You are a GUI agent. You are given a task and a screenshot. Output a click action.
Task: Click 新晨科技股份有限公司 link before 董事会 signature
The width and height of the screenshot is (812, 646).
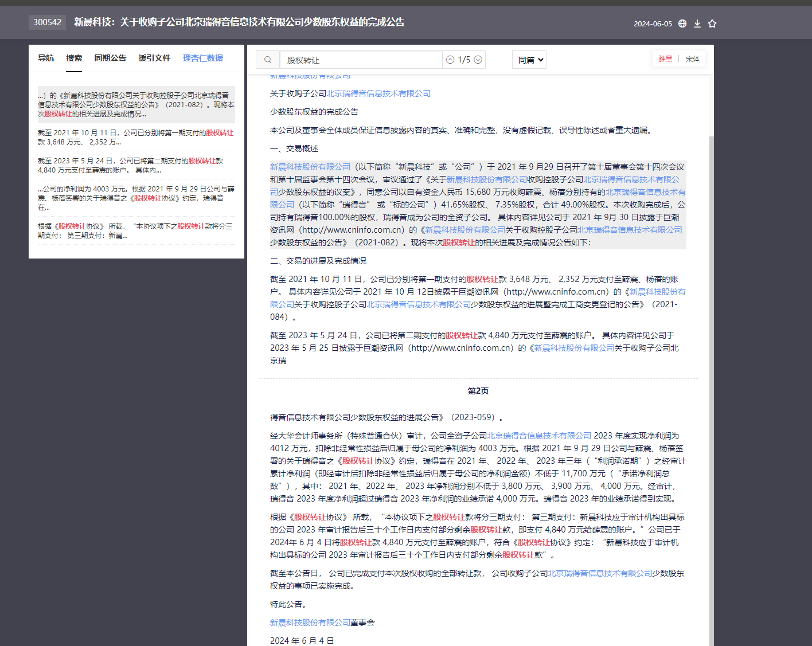click(x=310, y=622)
